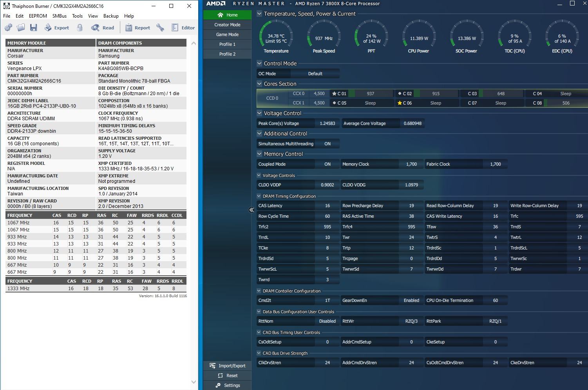Screen dimensions: 588x390
Task: Click the CPU Power gauge
Action: [419, 37]
